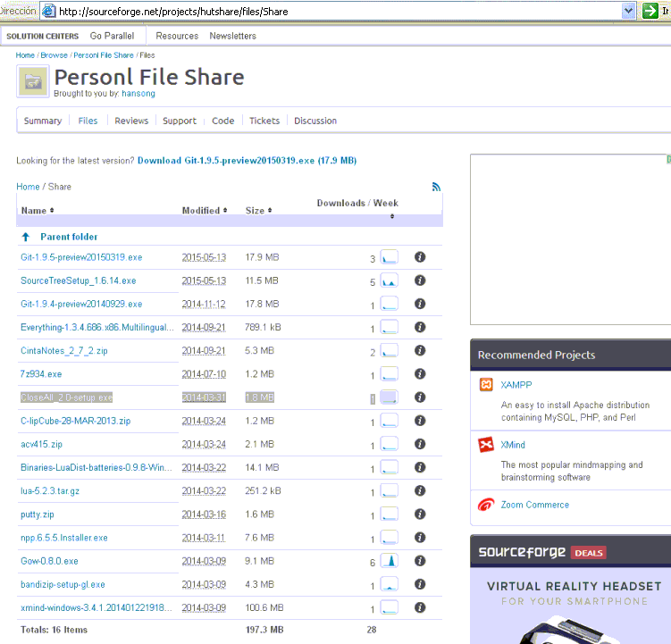Download Git-1.9.5-preview20150319.exe latest version link
The height and width of the screenshot is (644, 671).
pyautogui.click(x=247, y=161)
